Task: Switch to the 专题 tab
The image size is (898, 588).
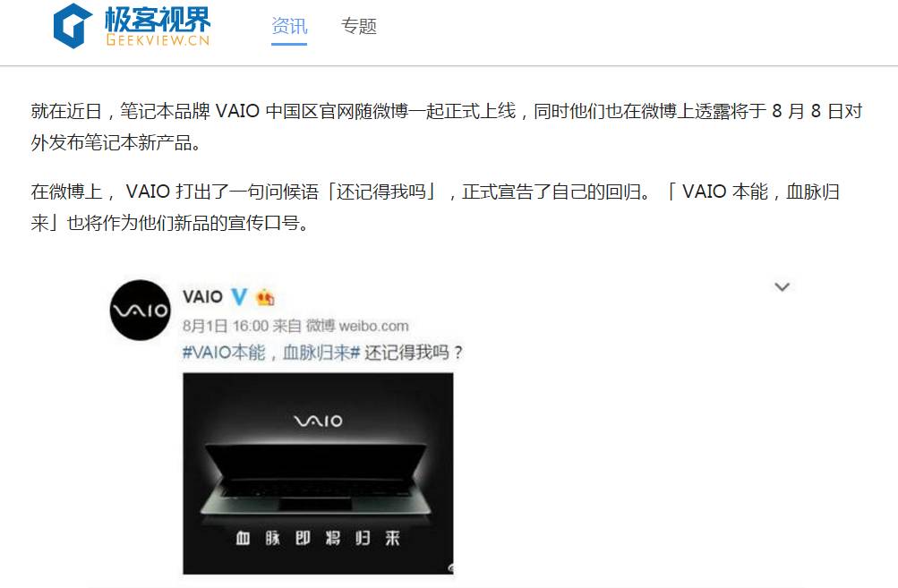Action: (x=358, y=26)
